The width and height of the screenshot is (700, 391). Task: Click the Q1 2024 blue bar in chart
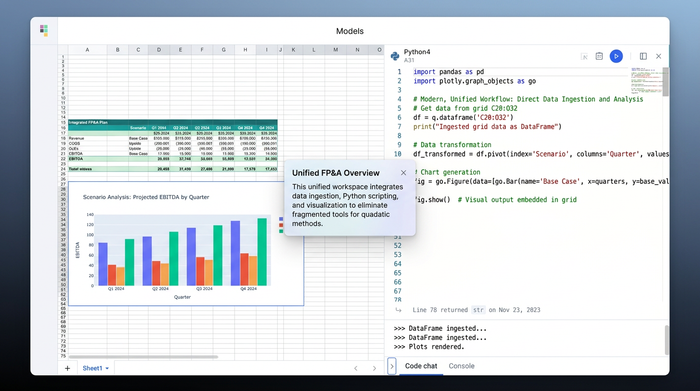103,264
